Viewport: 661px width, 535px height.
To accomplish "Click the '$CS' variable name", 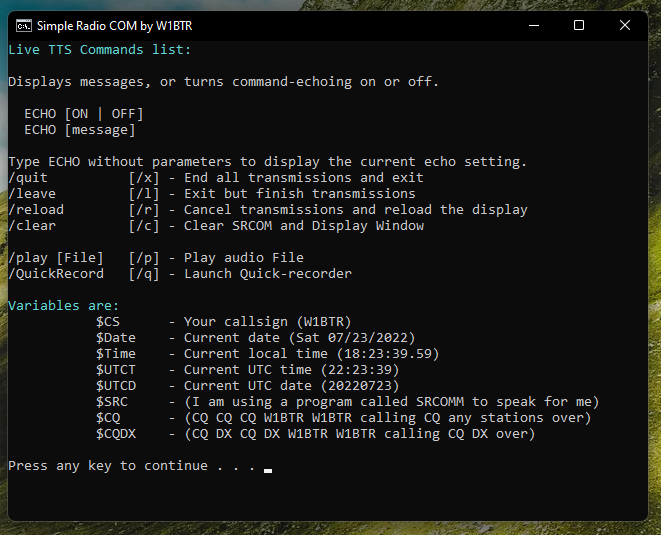I will click(108, 322).
